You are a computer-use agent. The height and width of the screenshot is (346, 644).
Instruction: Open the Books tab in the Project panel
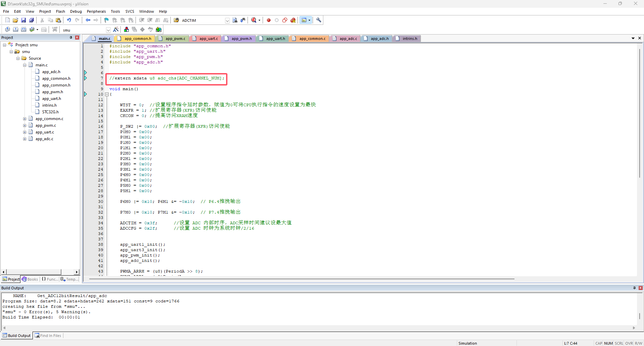30,279
